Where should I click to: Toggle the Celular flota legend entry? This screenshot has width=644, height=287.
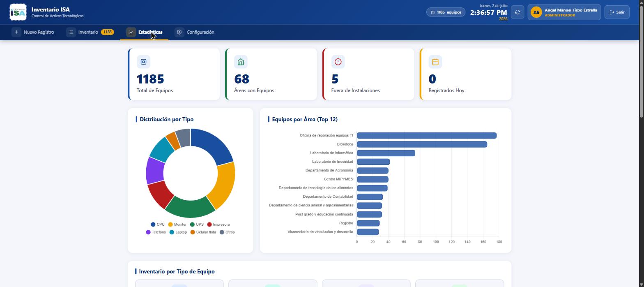(x=203, y=232)
